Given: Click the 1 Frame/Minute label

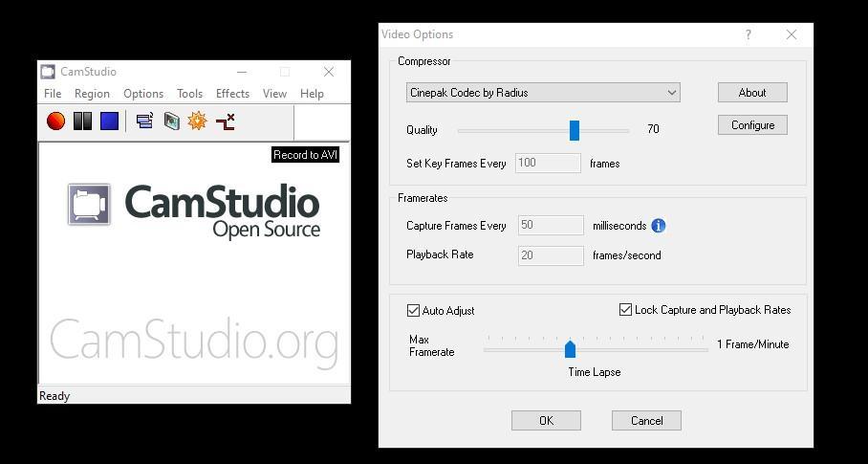Looking at the screenshot, I should (x=753, y=343).
